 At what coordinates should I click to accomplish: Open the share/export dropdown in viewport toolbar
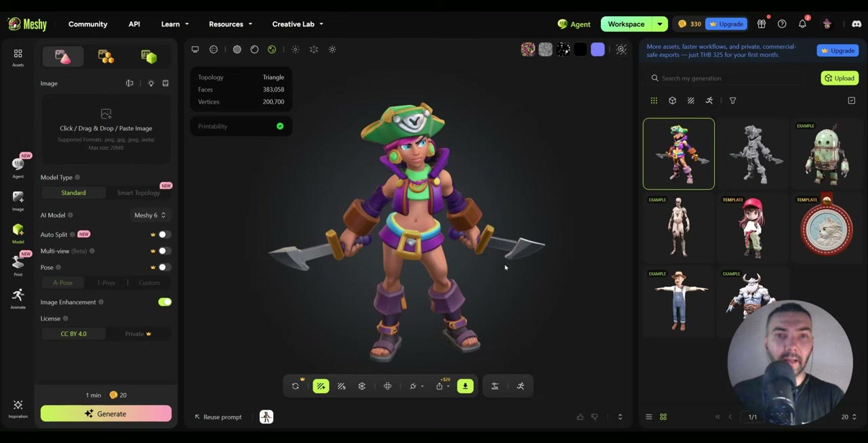(x=442, y=386)
